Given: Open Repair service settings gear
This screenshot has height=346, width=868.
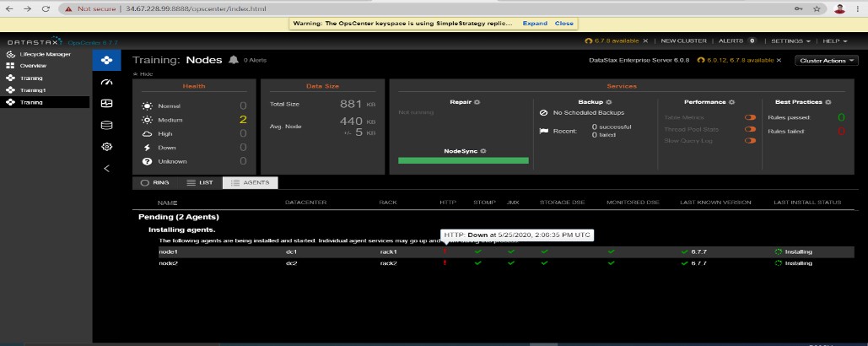Looking at the screenshot, I should click(x=477, y=102).
